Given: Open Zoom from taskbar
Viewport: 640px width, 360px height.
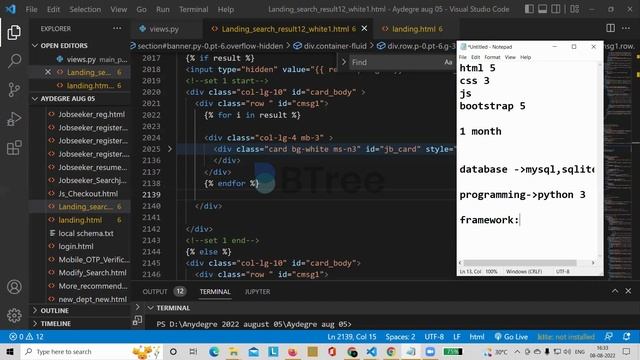Looking at the screenshot, I should pyautogui.click(x=430, y=351).
